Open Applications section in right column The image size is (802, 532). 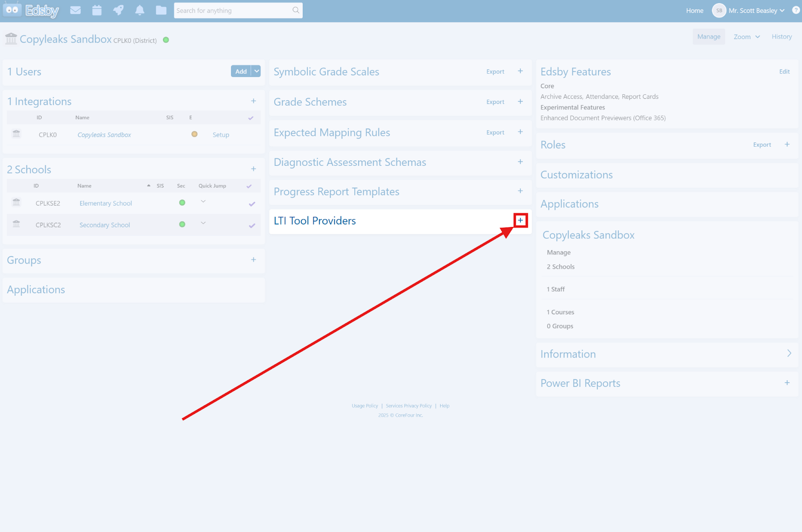[569, 204]
